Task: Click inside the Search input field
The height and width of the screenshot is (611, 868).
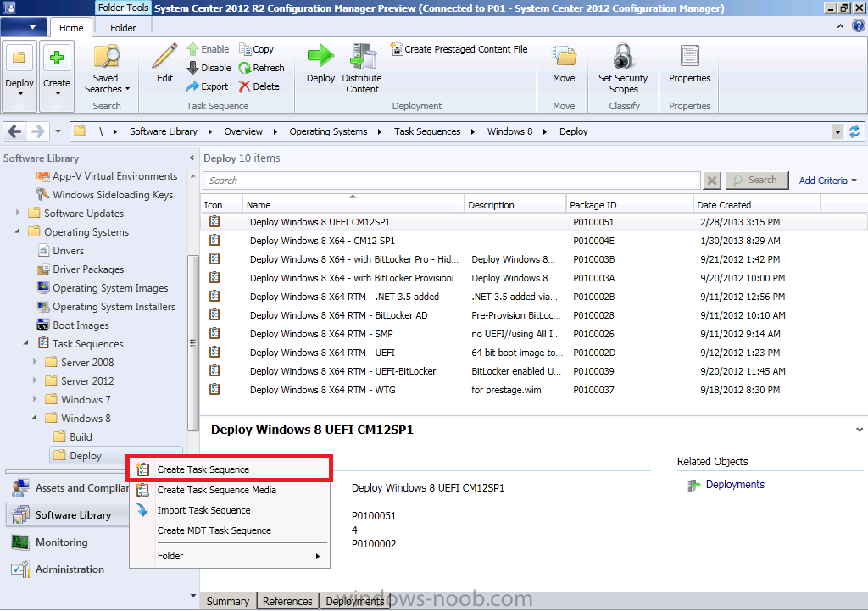Action: tap(452, 181)
